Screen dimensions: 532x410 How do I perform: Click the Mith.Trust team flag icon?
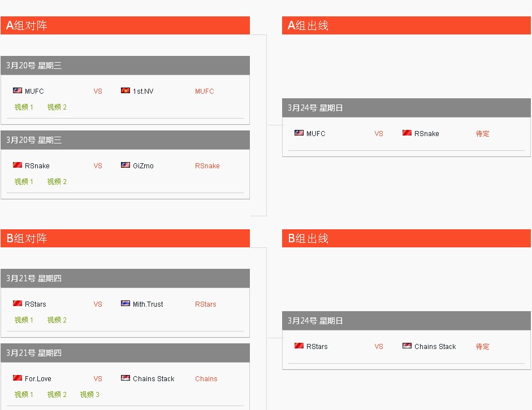[126, 303]
